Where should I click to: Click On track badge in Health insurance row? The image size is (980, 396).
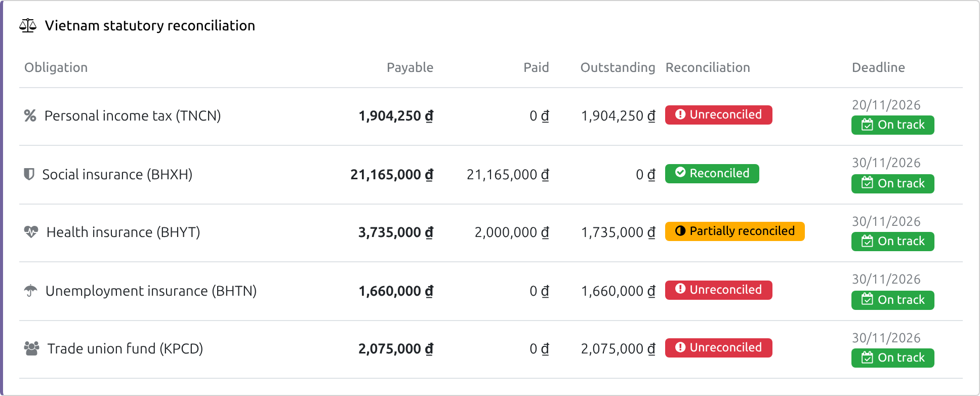point(893,242)
